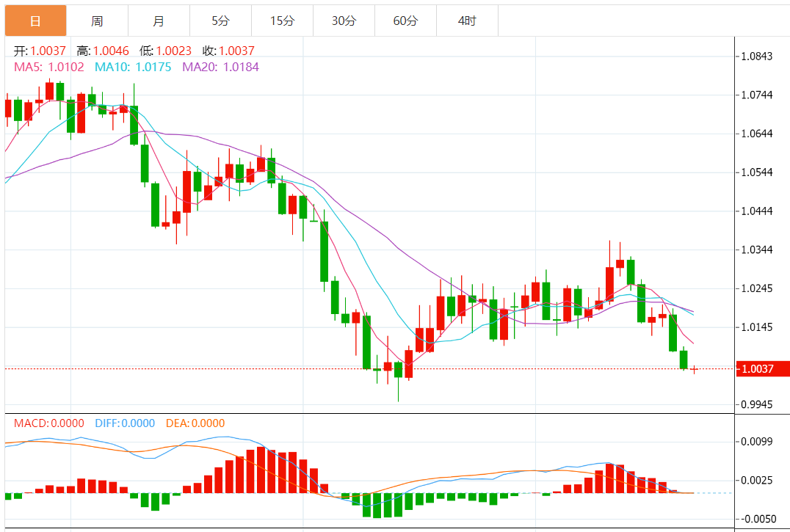This screenshot has width=790, height=532.
Task: Click the 低:1.0023 low price value
Action: [x=166, y=51]
